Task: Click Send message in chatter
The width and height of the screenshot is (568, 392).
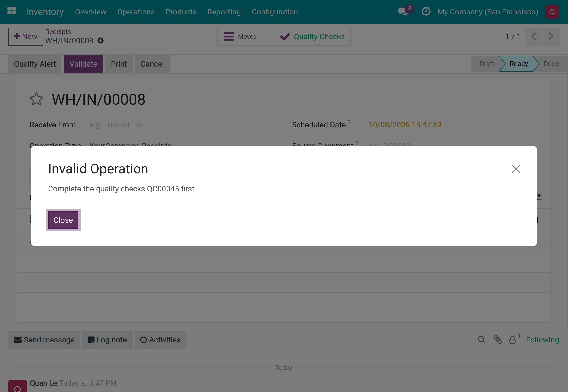Action: point(44,340)
